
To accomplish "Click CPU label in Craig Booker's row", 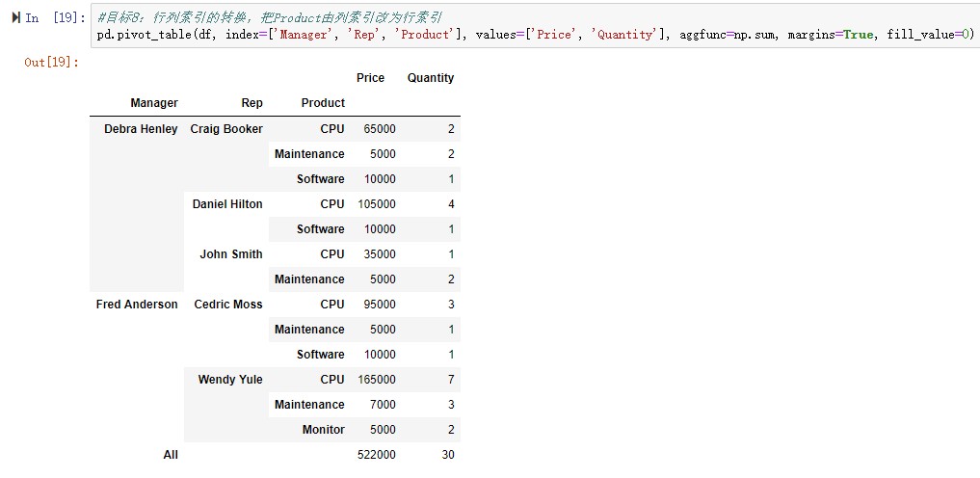I will pyautogui.click(x=332, y=129).
